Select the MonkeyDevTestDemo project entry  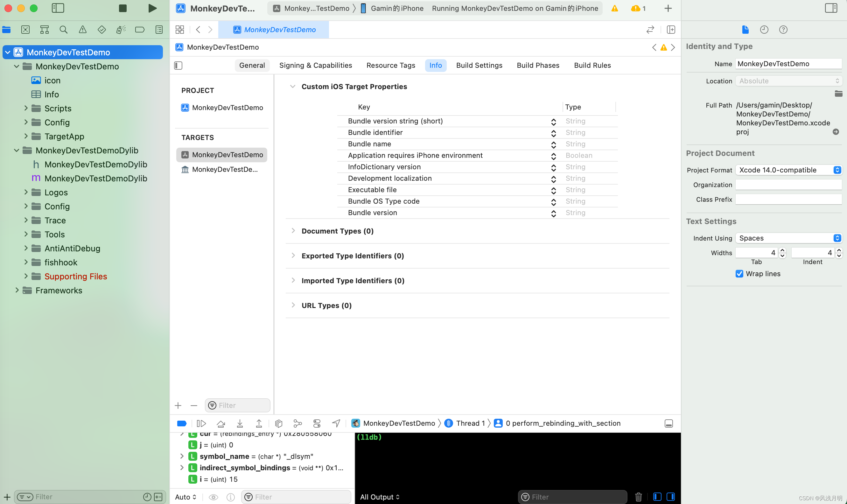pyautogui.click(x=222, y=108)
